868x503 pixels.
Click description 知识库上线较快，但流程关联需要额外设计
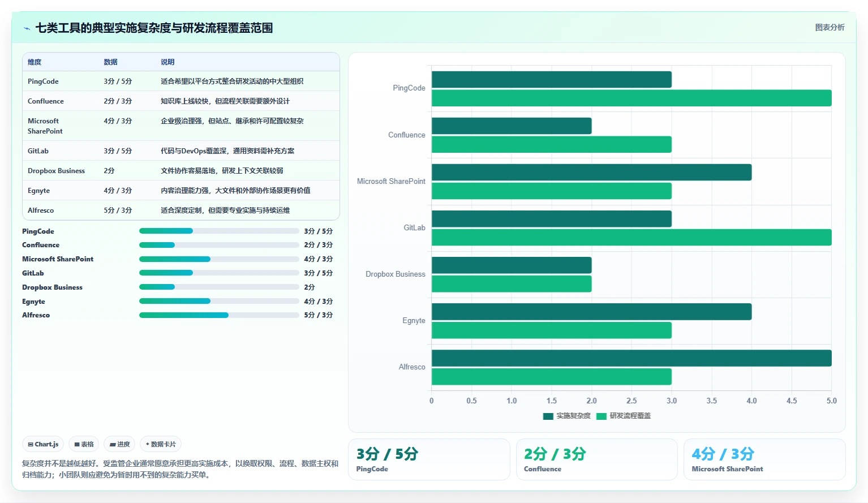(225, 101)
